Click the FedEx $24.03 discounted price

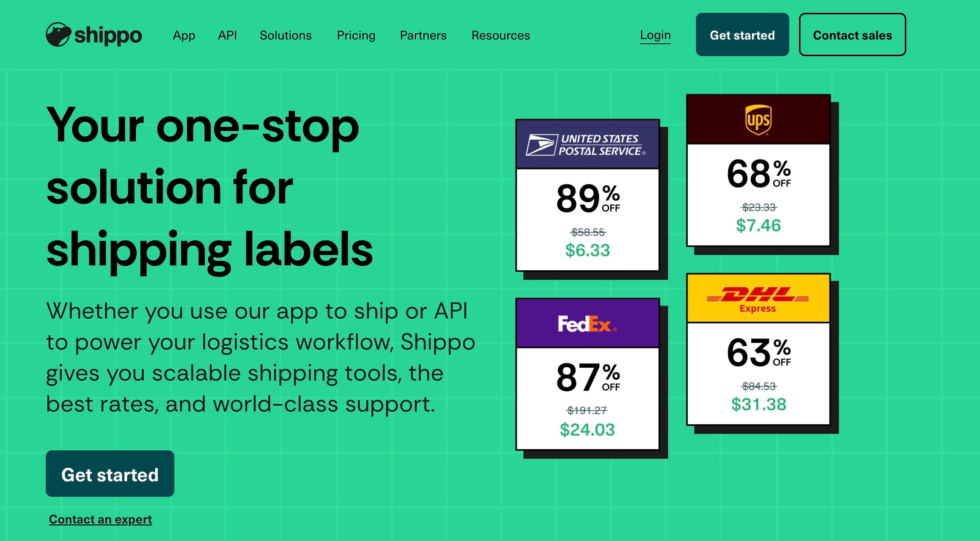pyautogui.click(x=587, y=429)
